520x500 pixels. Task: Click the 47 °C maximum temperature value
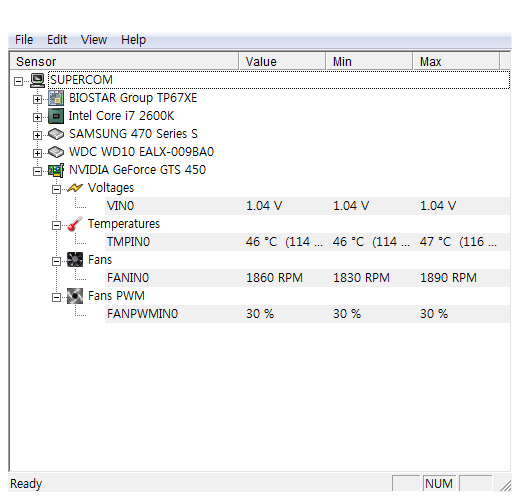458,242
